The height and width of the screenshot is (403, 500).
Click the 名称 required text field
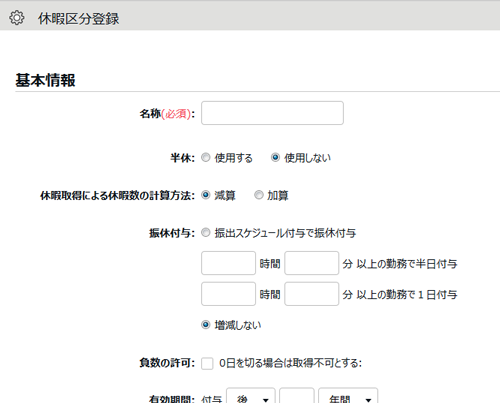pos(272,113)
